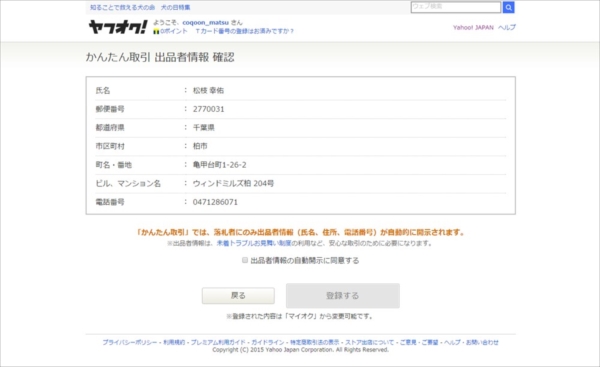Open the お問い合わせ footer link
This screenshot has width=600, height=367.
click(x=482, y=342)
